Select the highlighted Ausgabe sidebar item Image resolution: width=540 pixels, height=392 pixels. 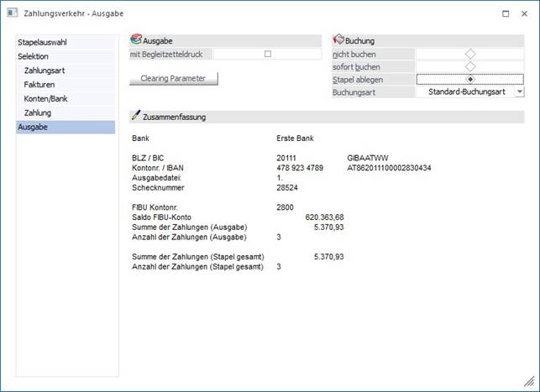[33, 127]
